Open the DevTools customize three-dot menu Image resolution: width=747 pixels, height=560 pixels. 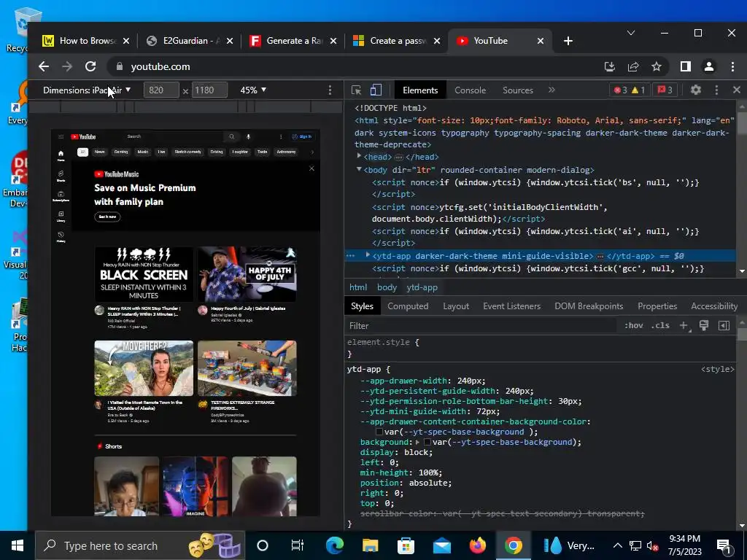[x=716, y=90]
